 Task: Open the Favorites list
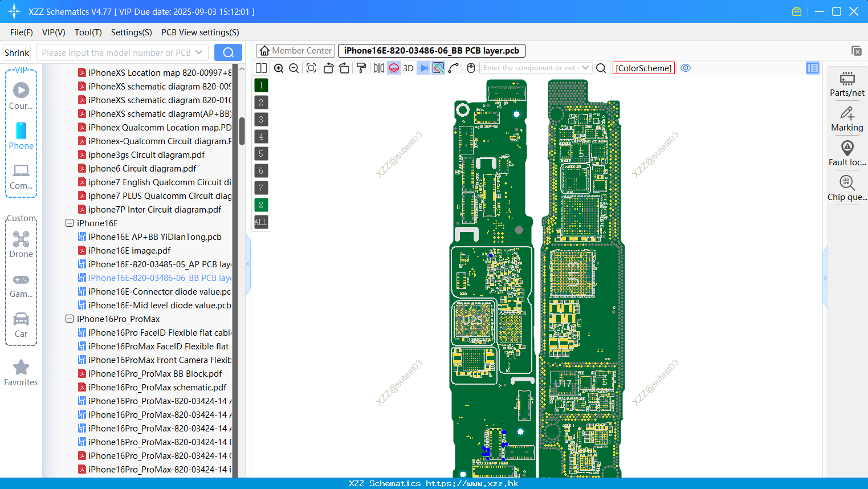tap(21, 373)
